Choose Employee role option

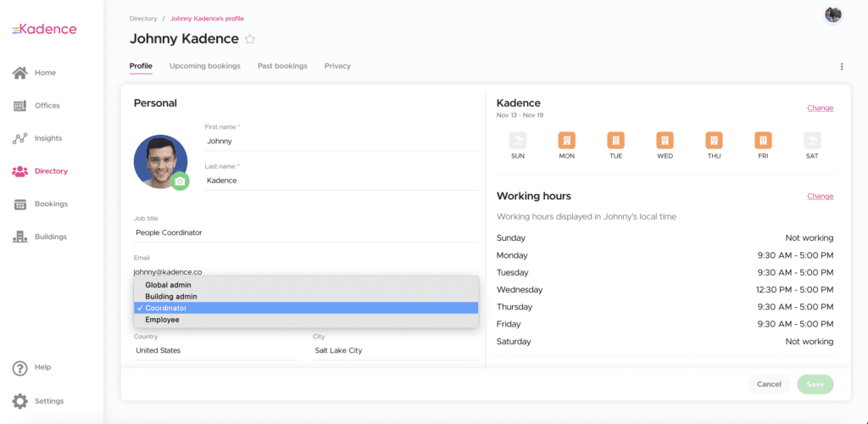tap(306, 320)
